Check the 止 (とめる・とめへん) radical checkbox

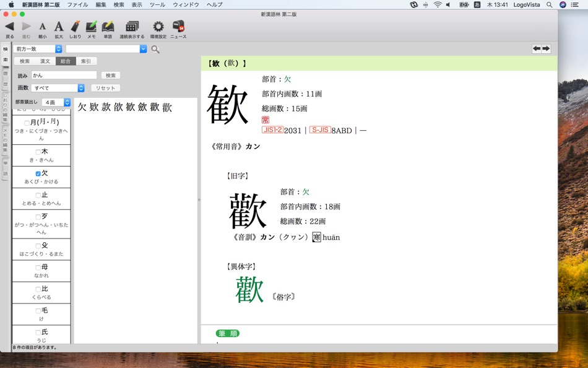pos(38,195)
